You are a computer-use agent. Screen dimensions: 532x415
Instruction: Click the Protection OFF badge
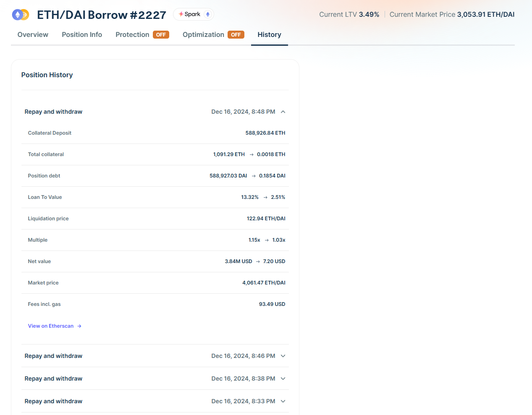(x=161, y=35)
